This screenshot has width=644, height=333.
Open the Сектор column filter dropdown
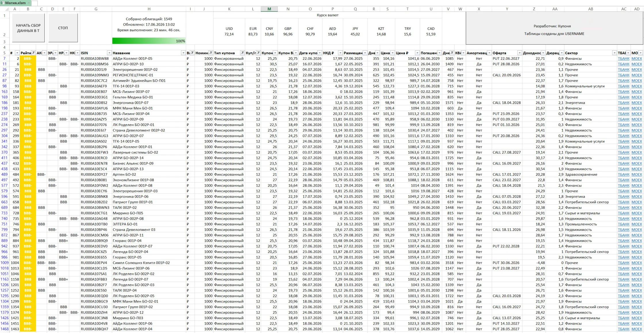click(x=614, y=53)
